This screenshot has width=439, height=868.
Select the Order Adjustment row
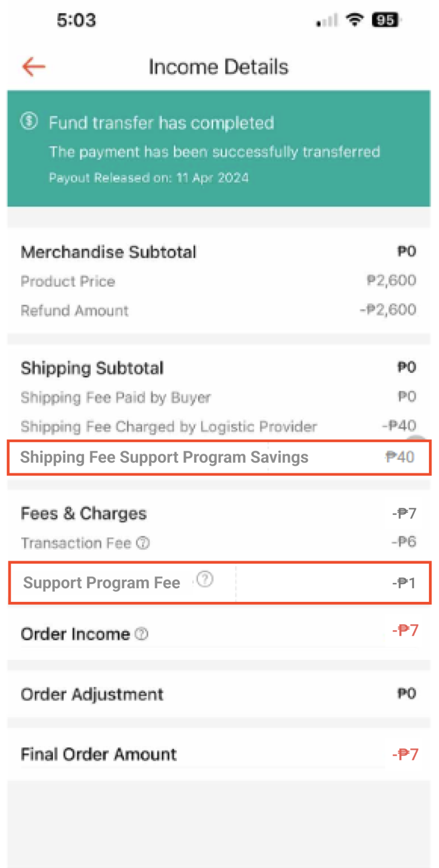92,694
